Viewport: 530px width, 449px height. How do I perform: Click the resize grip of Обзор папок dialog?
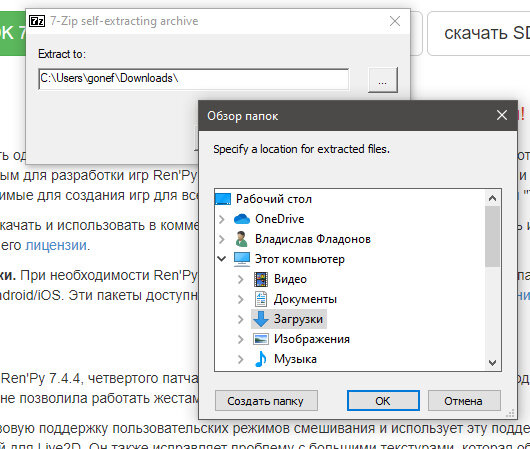(x=510, y=413)
